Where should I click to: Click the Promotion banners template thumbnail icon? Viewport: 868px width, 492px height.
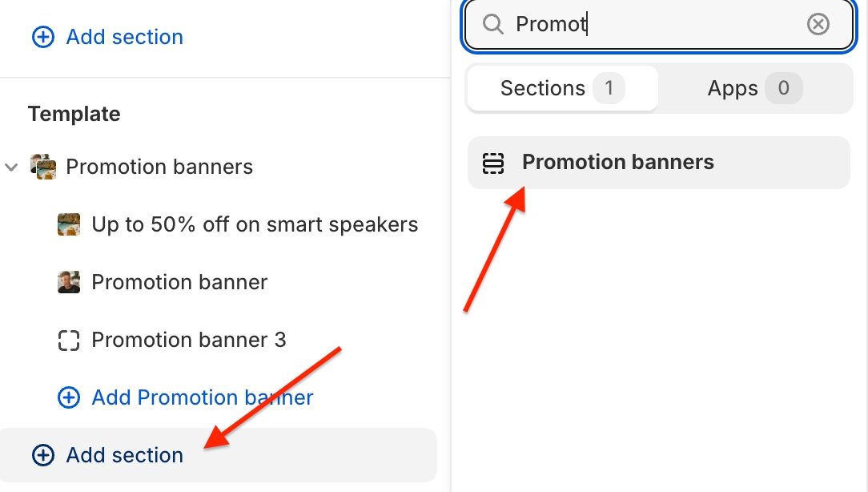43,167
